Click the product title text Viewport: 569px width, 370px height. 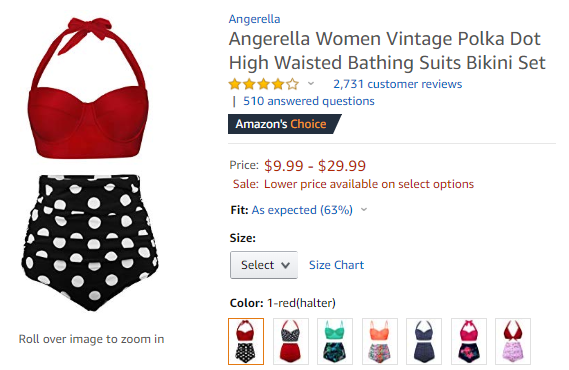tap(387, 50)
